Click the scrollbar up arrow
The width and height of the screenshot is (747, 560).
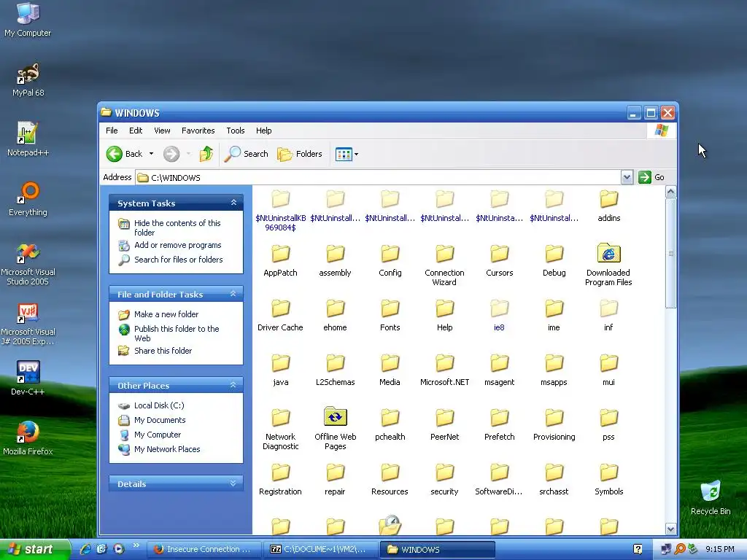pos(671,192)
